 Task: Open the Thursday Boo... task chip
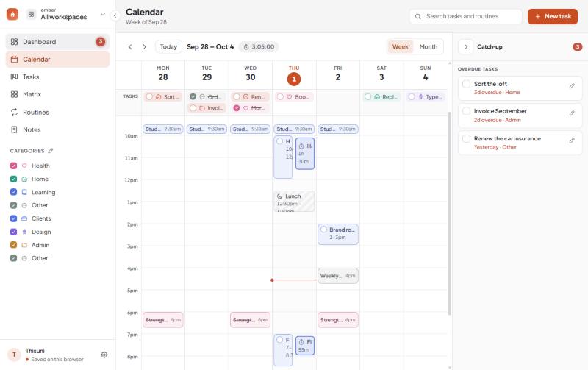(x=294, y=97)
